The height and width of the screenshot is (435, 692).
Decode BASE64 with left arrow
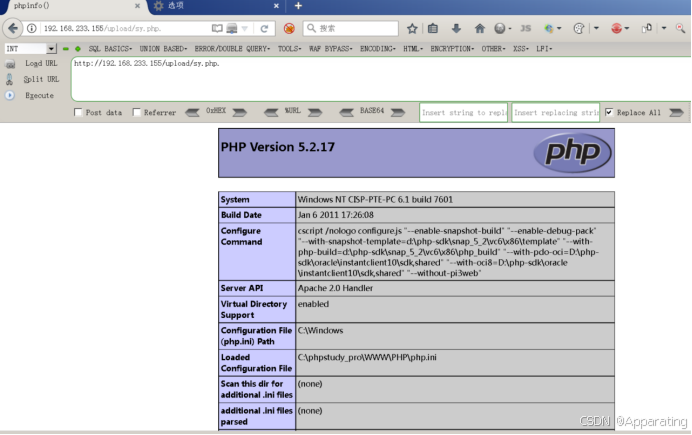tap(346, 112)
